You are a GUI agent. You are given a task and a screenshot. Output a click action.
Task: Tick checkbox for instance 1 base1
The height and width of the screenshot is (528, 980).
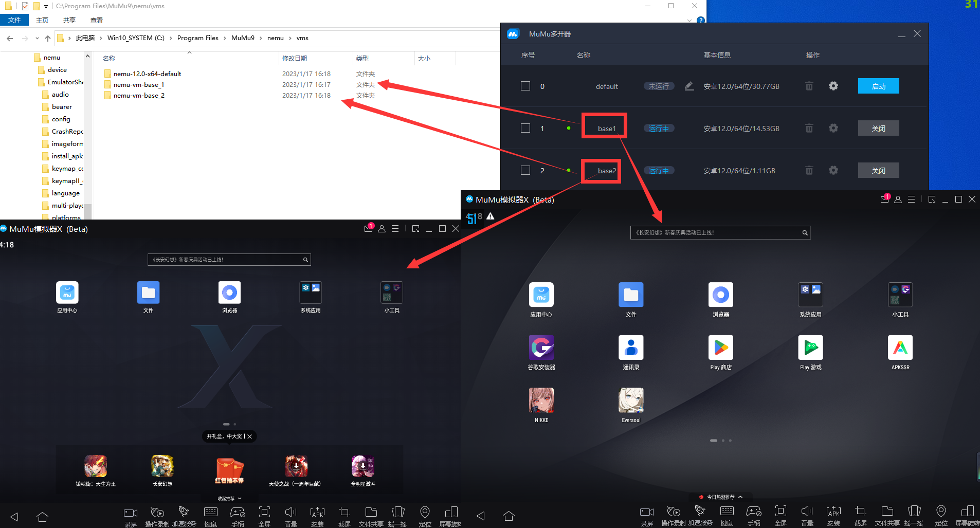pos(525,128)
